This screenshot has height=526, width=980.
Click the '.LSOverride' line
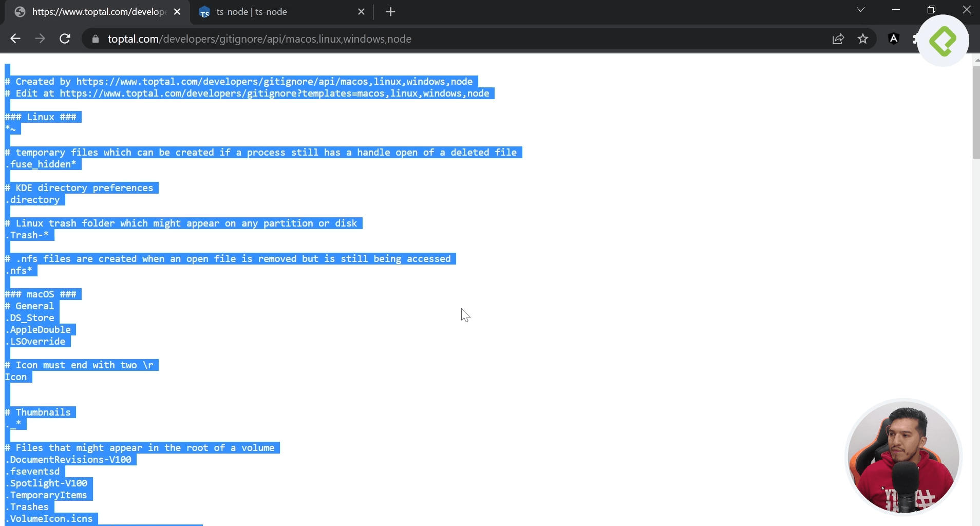(x=35, y=342)
